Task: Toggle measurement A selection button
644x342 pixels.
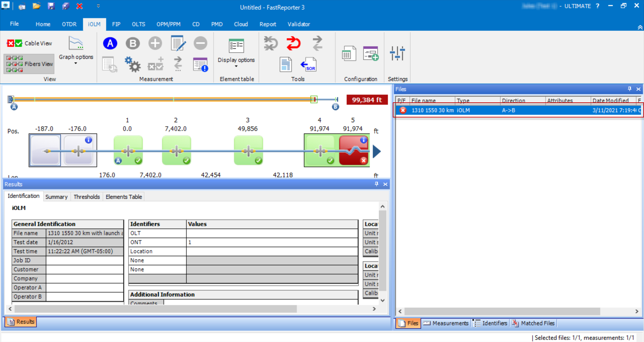Action: 110,43
